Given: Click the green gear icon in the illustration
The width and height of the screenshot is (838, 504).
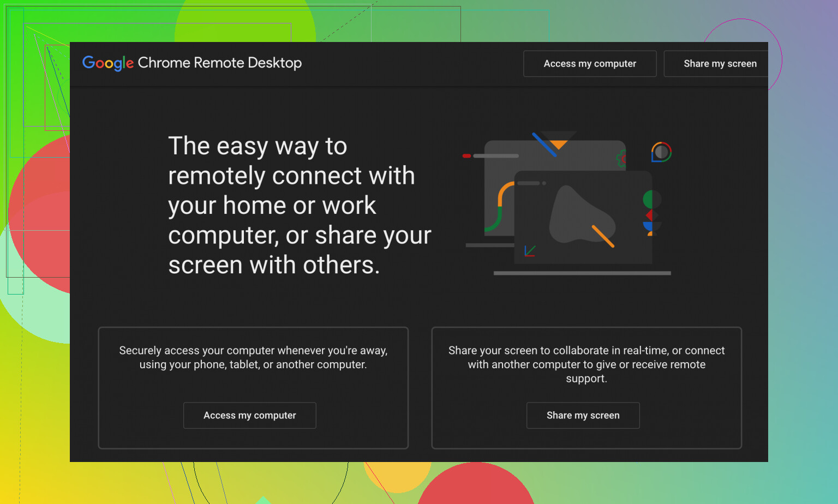Looking at the screenshot, I should pos(621,159).
